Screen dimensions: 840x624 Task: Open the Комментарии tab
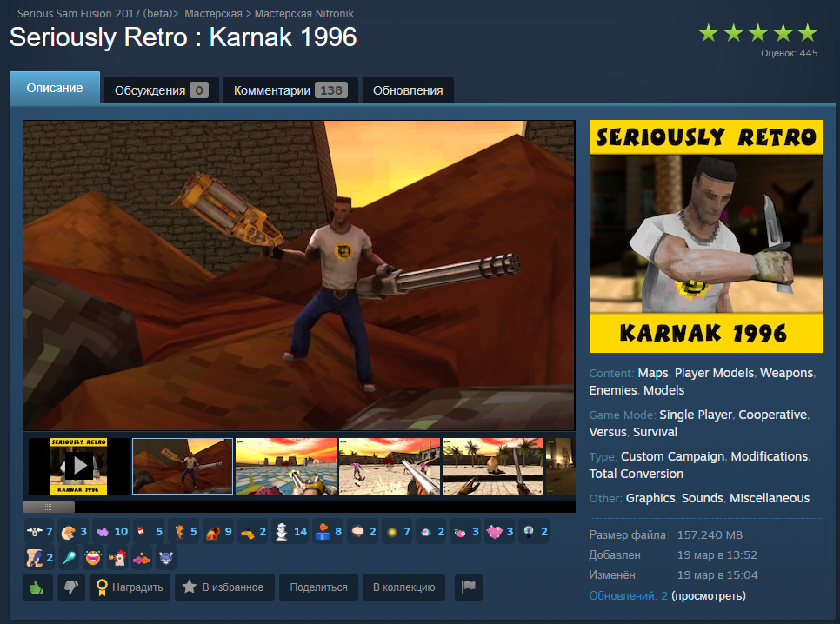(290, 90)
